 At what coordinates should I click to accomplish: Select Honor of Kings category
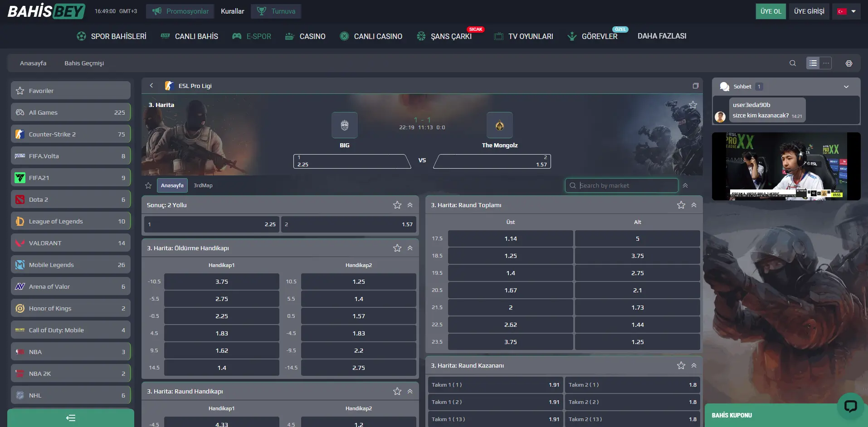point(71,308)
